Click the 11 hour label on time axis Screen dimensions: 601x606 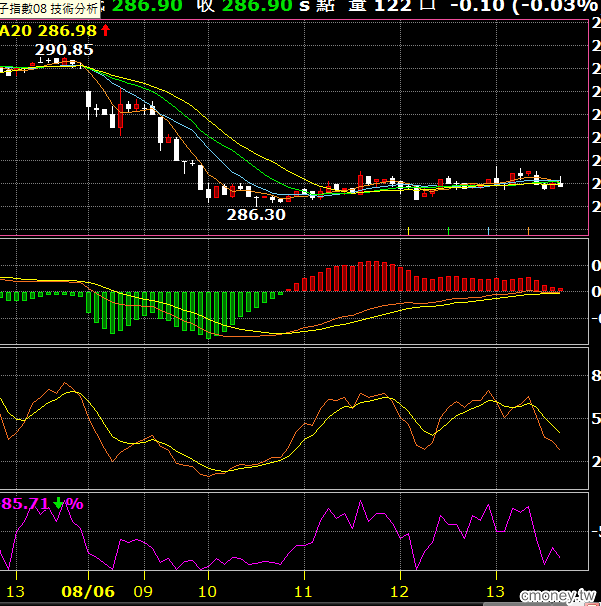click(x=303, y=591)
